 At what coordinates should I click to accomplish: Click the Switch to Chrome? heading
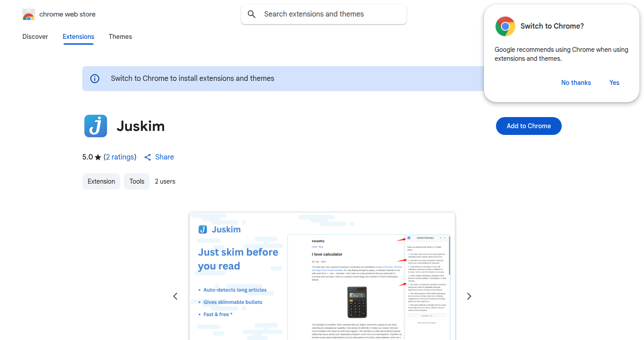tap(552, 26)
